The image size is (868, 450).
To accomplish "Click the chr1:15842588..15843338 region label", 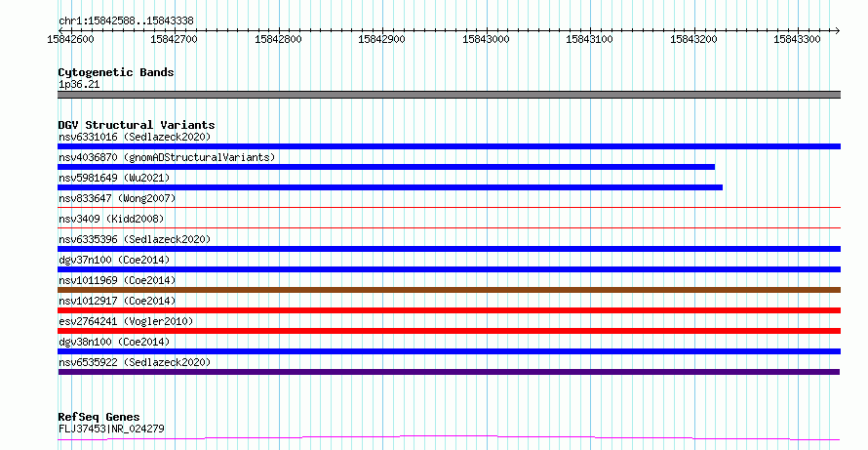I will (x=126, y=21).
